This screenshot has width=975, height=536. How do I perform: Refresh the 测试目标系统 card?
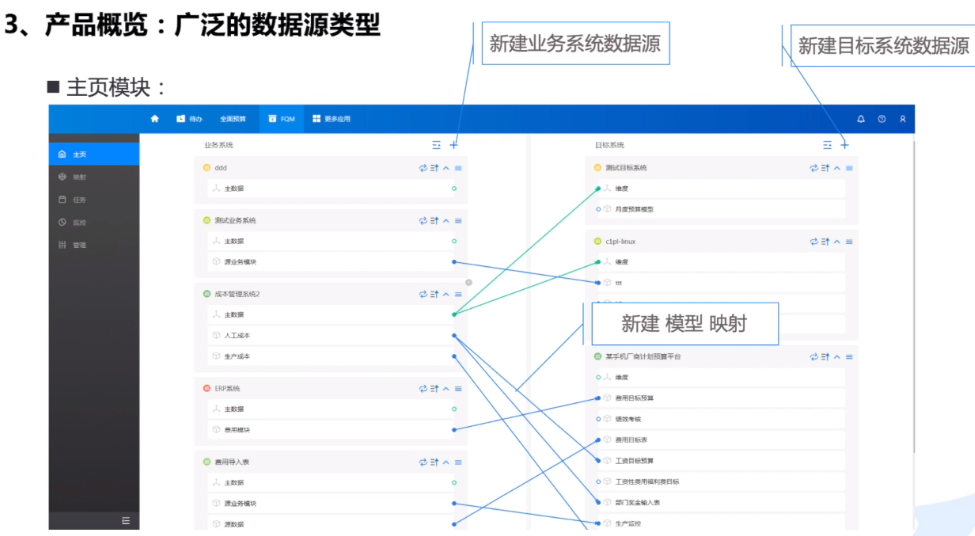tap(813, 168)
